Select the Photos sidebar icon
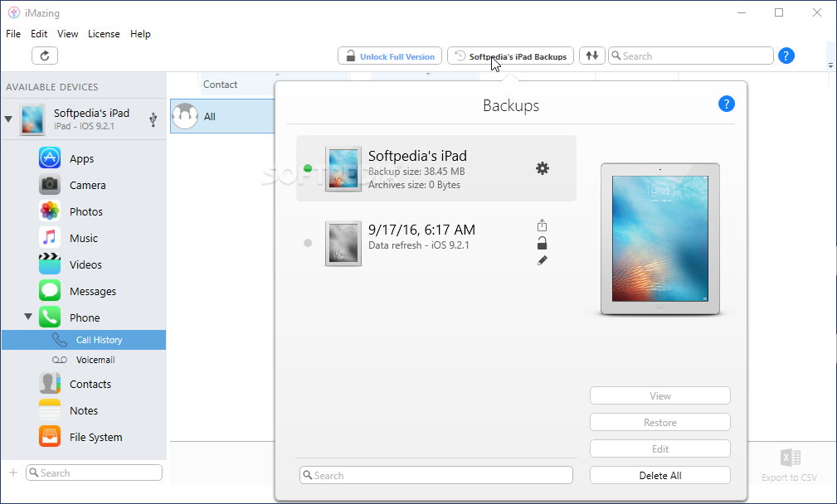 click(x=50, y=211)
